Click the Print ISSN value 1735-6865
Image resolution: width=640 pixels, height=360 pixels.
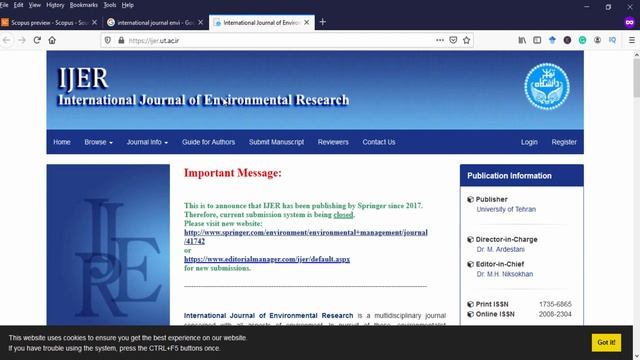(555, 304)
